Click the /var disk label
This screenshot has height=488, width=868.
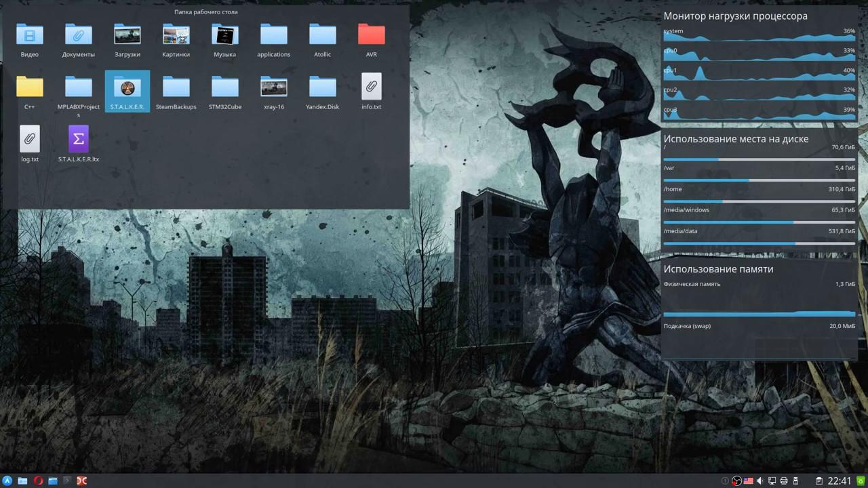coord(669,167)
